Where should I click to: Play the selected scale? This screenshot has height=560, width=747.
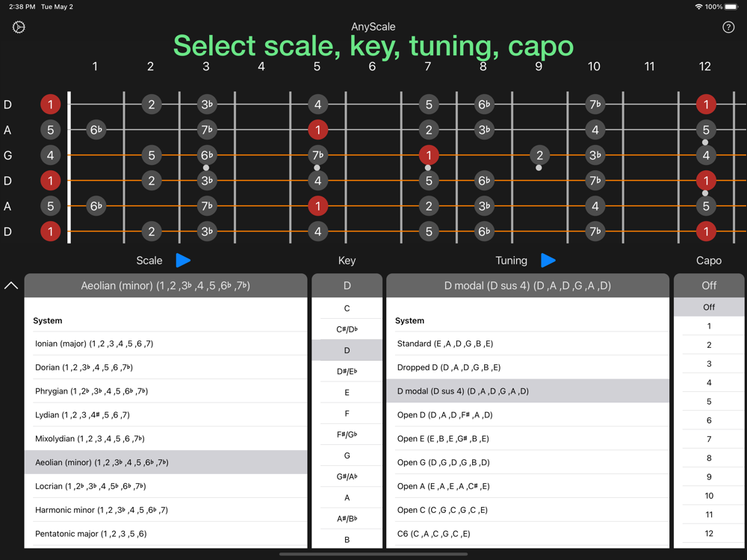[183, 260]
